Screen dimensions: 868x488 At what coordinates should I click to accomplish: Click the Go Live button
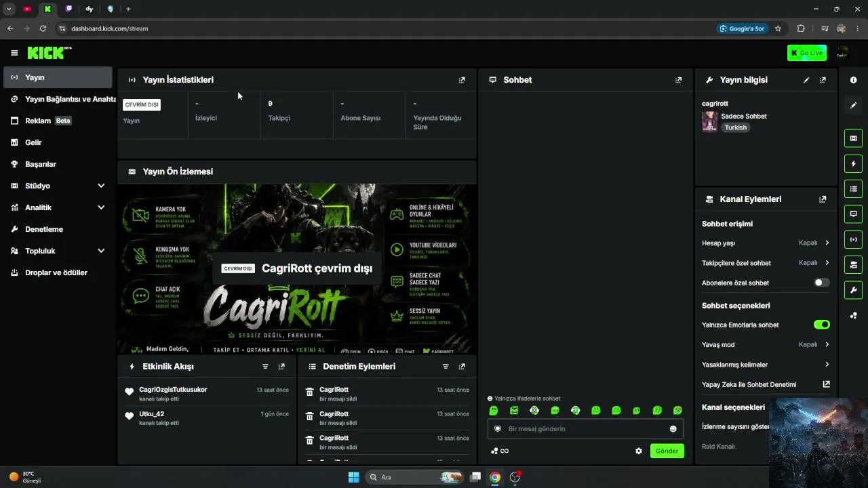807,53
